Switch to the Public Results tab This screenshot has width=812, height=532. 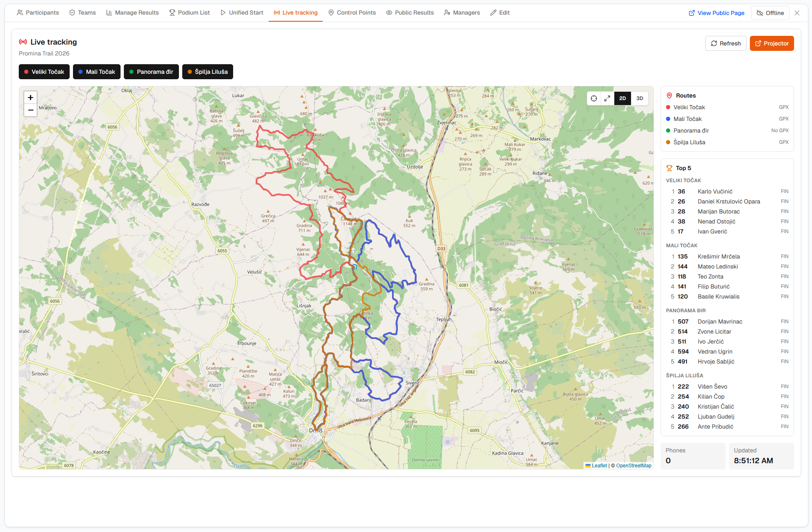410,13
